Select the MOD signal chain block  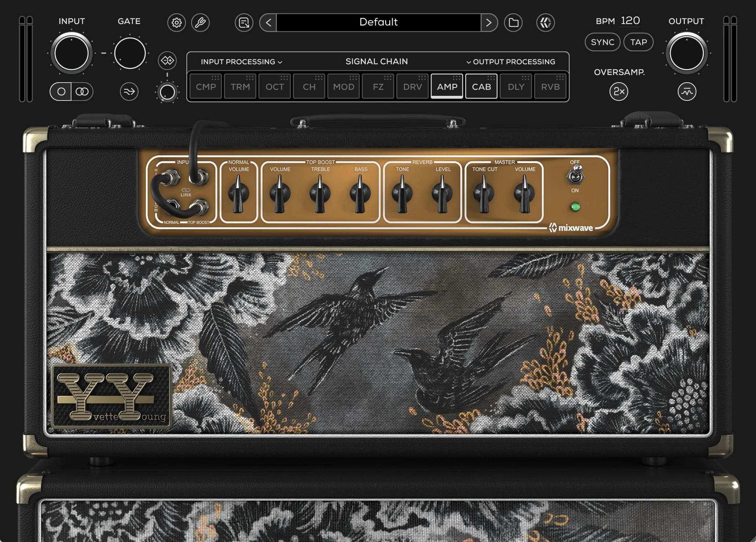pos(344,86)
